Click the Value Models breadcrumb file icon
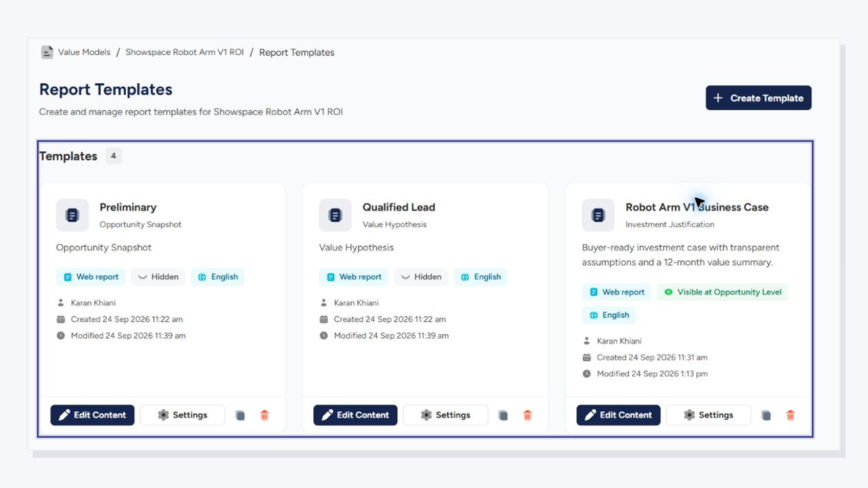This screenshot has width=868, height=488. coord(47,52)
